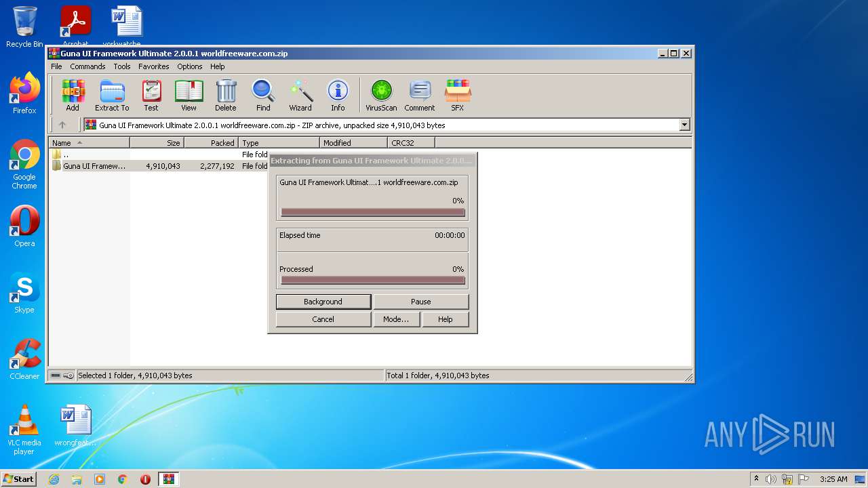This screenshot has height=488, width=868.
Task: Click the SFX toolbar icon
Action: 458,95
